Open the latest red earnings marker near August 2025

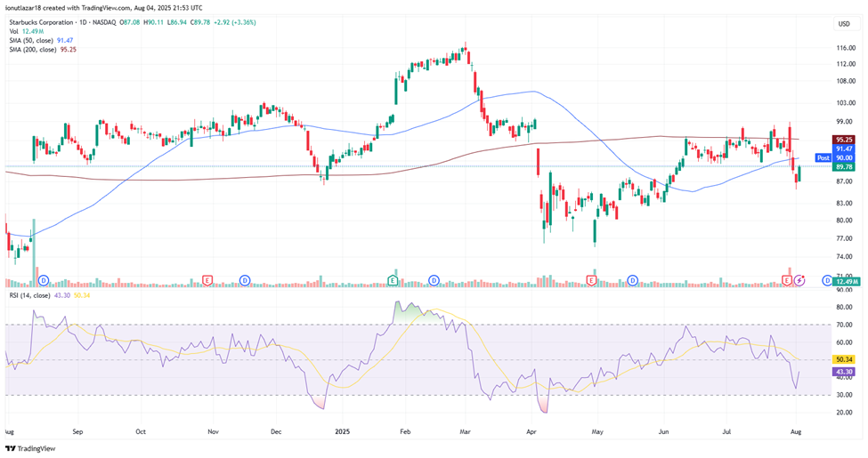(x=786, y=280)
